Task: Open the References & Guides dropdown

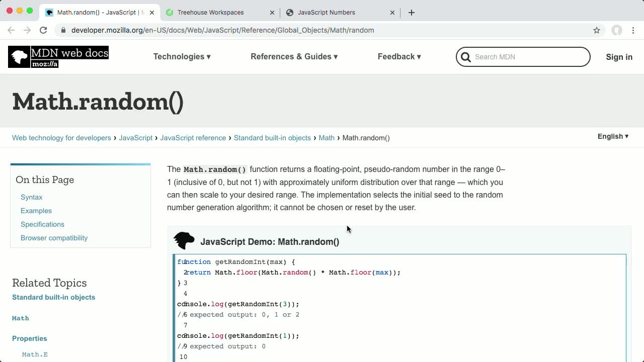Action: pos(294,57)
